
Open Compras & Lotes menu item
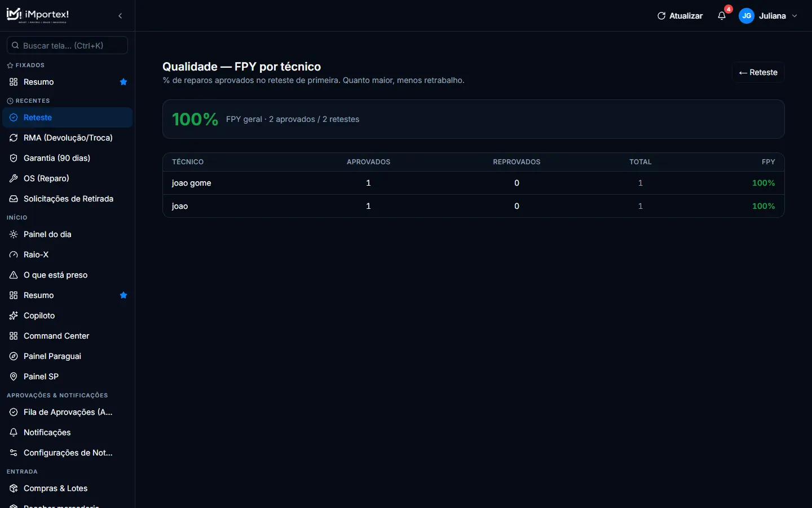pyautogui.click(x=68, y=488)
